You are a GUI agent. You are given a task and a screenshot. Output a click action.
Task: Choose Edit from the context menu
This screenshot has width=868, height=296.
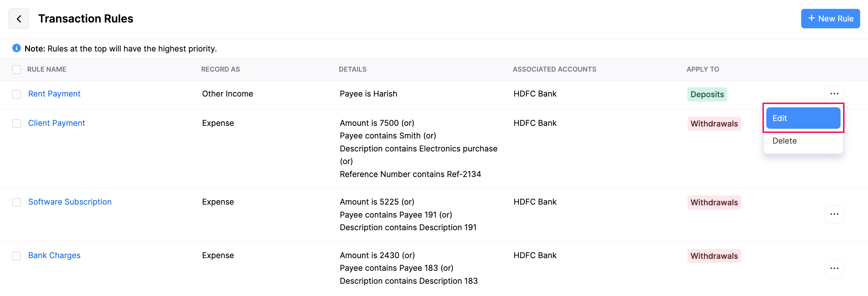click(803, 118)
